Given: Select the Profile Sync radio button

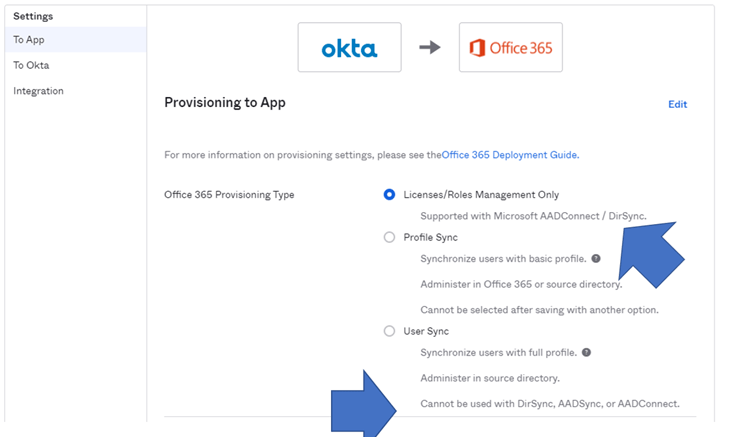Looking at the screenshot, I should pyautogui.click(x=390, y=237).
